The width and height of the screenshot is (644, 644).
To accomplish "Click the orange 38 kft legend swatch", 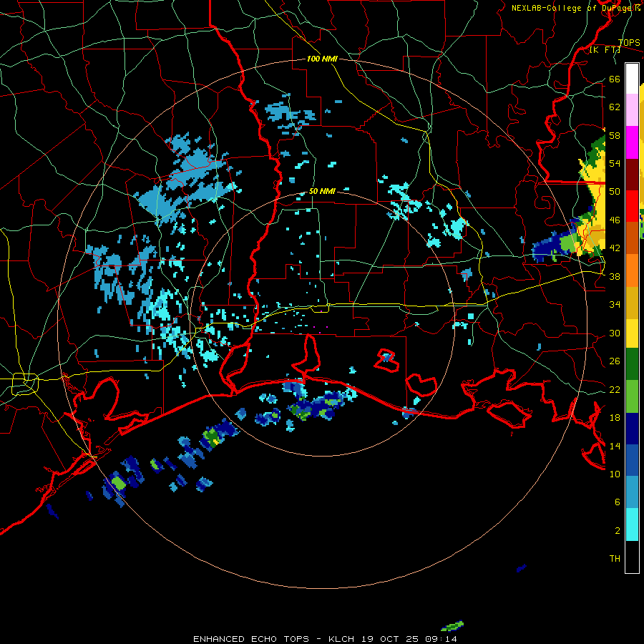I will (632, 270).
